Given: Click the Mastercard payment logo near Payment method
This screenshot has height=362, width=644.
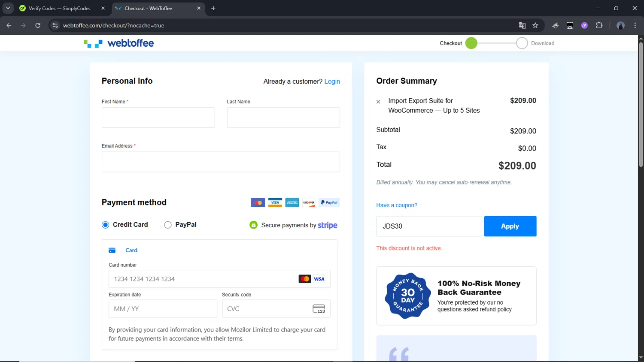Looking at the screenshot, I should click(258, 202).
